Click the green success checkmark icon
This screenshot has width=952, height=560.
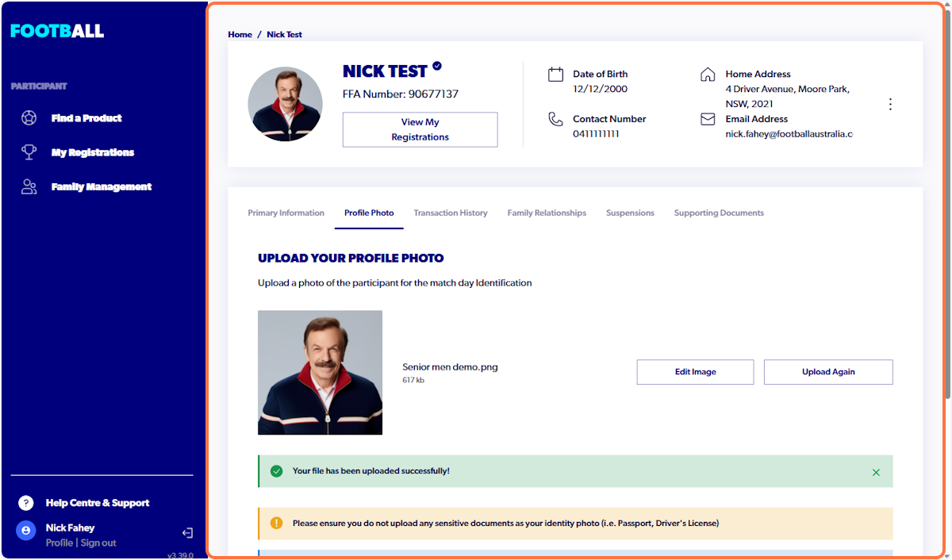pos(276,471)
